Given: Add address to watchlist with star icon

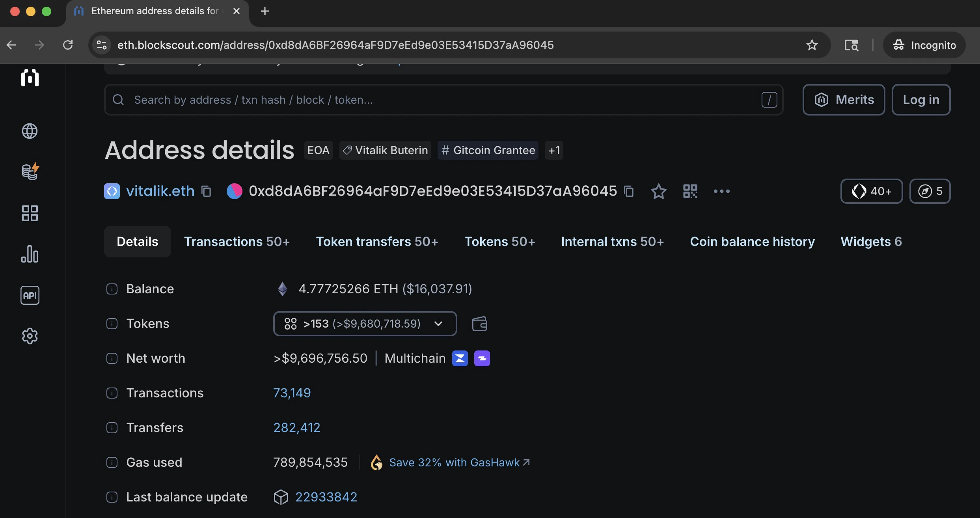Looking at the screenshot, I should [x=658, y=191].
